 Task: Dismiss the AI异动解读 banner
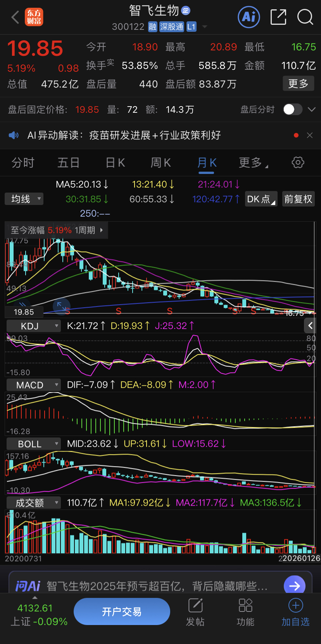pyautogui.click(x=309, y=135)
